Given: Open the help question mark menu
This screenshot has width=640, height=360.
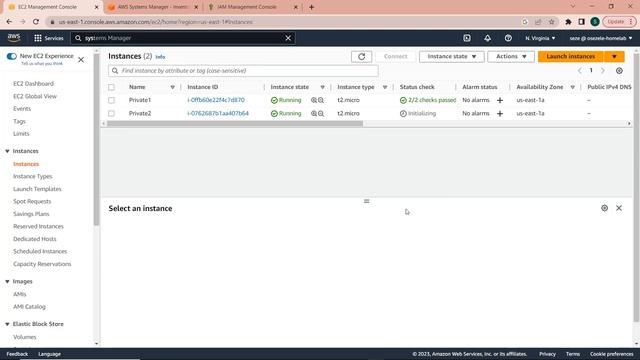Looking at the screenshot, I should 508,38.
